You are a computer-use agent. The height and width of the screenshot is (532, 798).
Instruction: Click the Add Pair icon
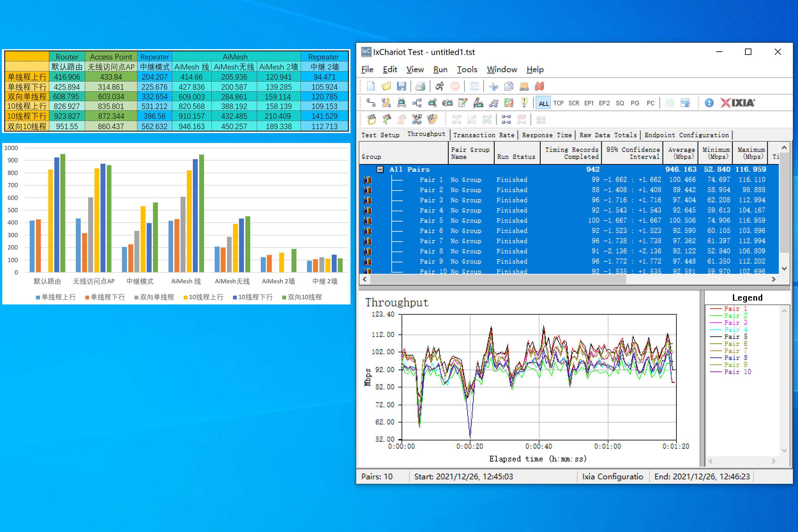tap(371, 103)
